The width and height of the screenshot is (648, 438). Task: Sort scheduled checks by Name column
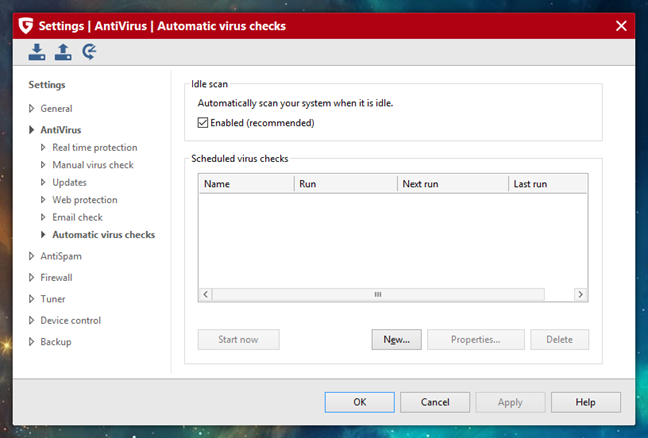pos(246,184)
